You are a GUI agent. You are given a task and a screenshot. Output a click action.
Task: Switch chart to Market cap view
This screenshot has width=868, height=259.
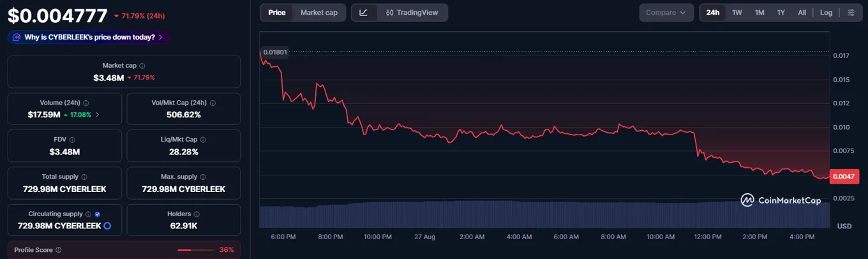(x=319, y=13)
